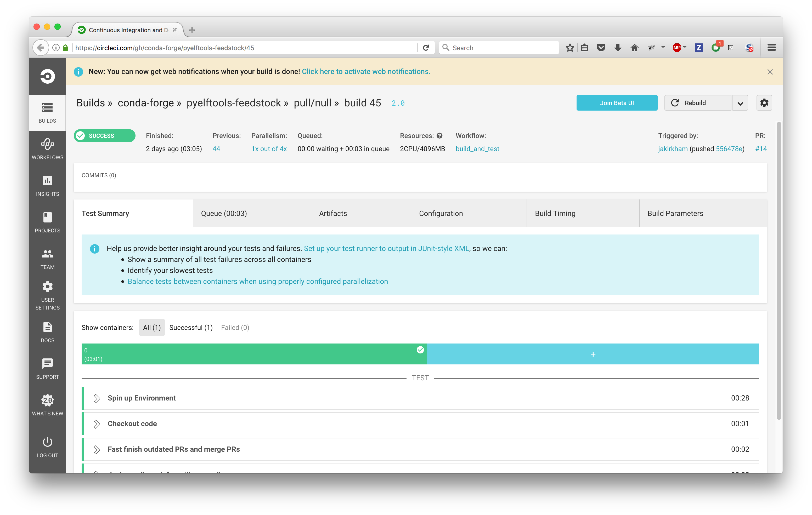The image size is (812, 515).
Task: Expand the Checkout code step
Action: (x=97, y=424)
